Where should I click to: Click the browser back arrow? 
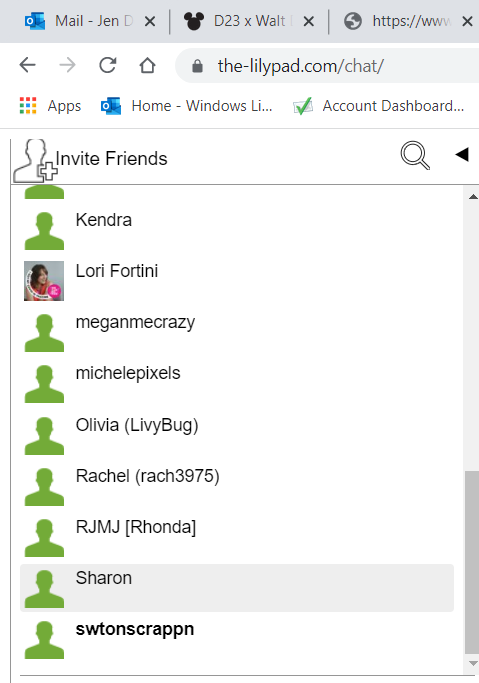tap(27, 65)
